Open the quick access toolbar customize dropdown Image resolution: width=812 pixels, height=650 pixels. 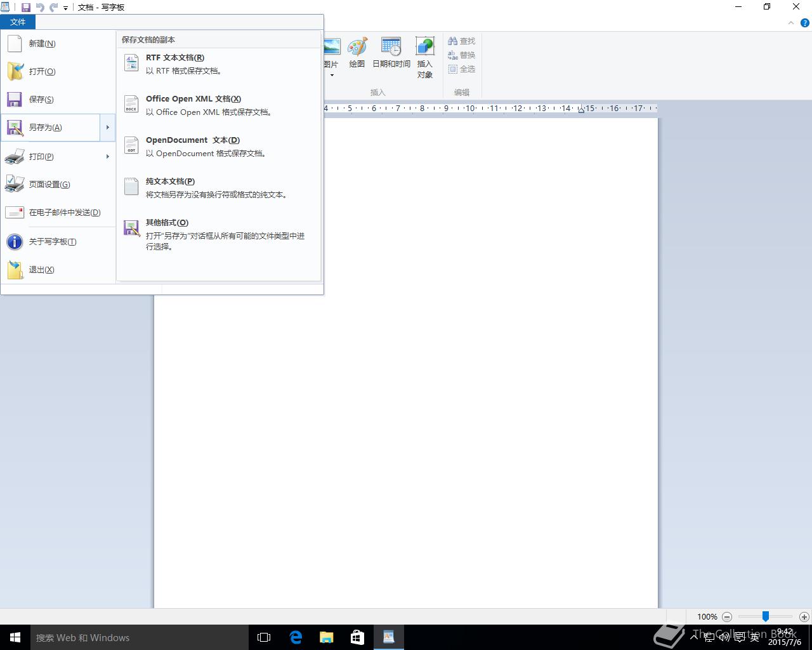(x=65, y=8)
